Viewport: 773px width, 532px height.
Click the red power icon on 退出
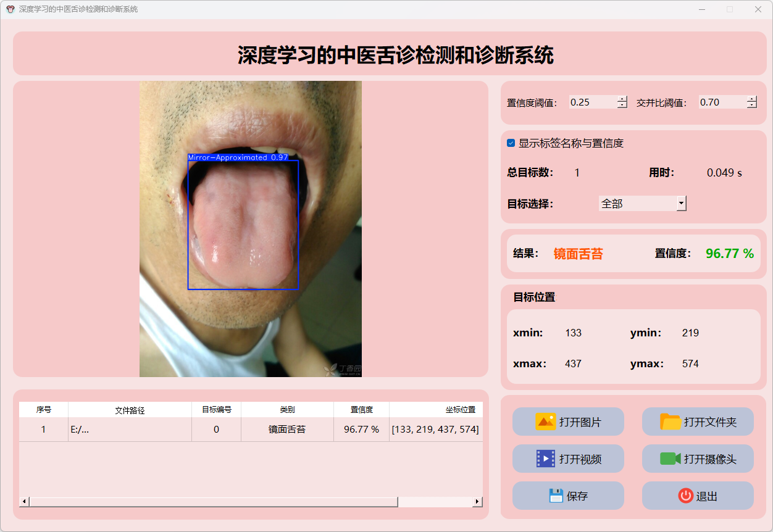[x=685, y=496]
